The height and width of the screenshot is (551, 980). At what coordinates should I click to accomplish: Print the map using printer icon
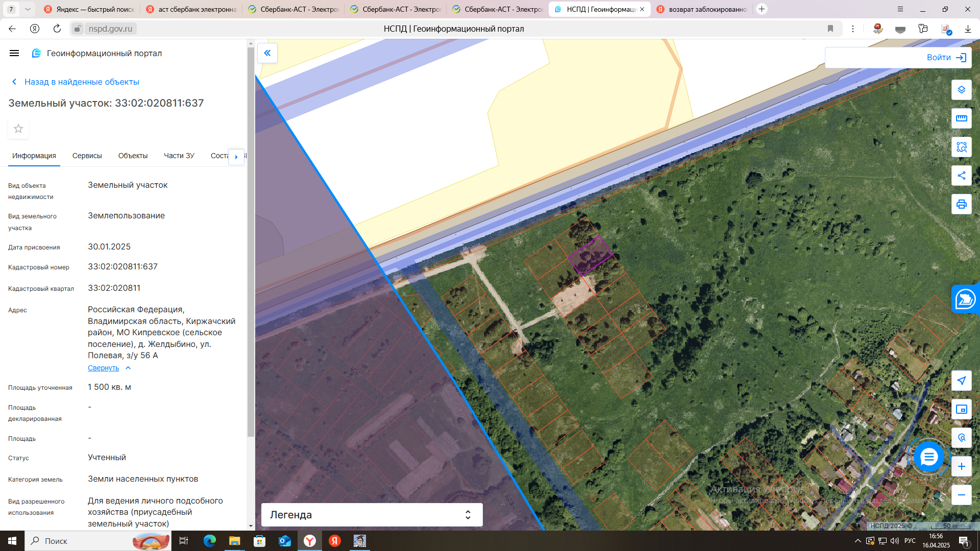click(961, 204)
